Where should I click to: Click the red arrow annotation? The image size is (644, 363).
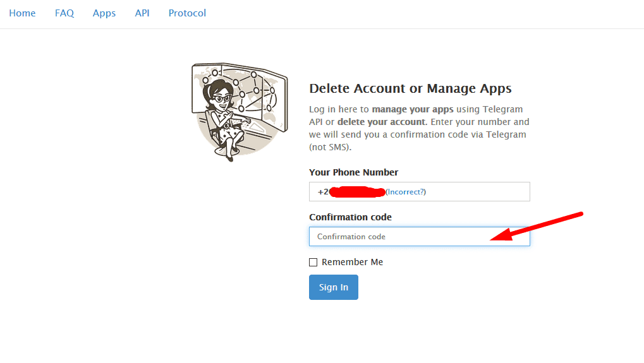pyautogui.click(x=537, y=227)
